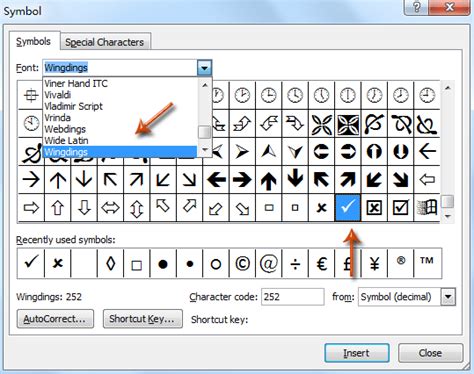Select the outlined up-down double arrow symbol

137,207
